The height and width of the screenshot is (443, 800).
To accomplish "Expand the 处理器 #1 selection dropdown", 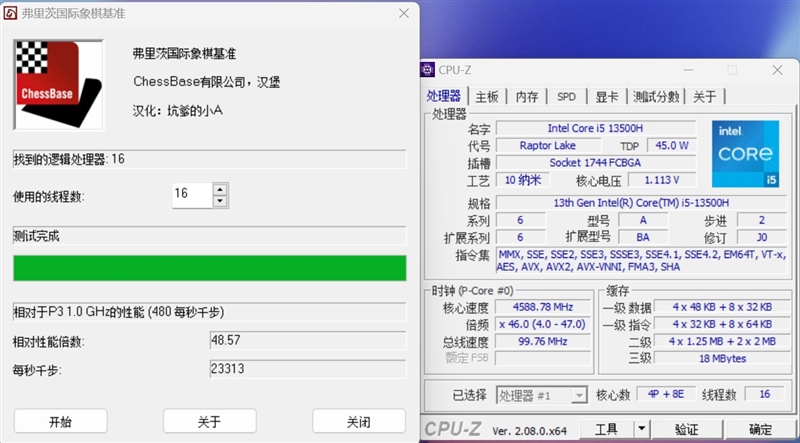I will coord(578,395).
